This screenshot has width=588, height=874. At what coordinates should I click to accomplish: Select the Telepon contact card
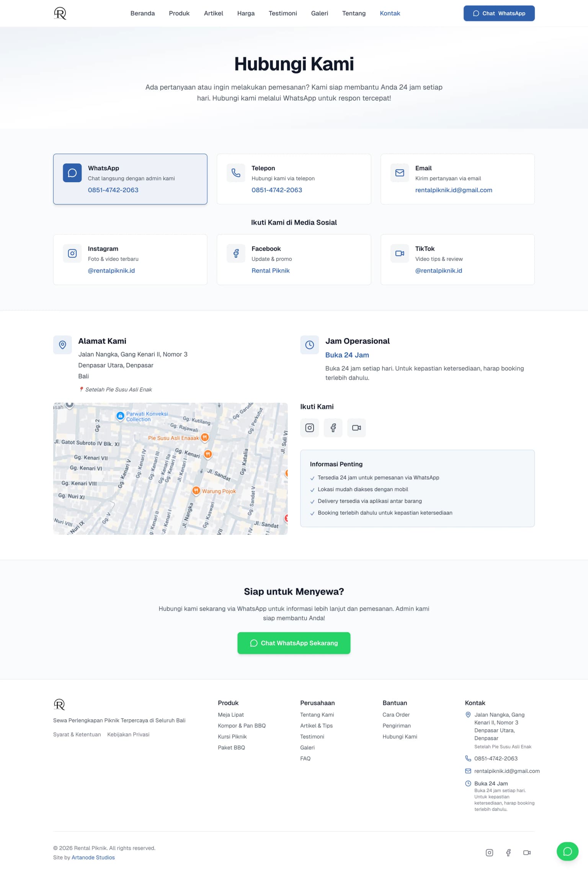(294, 179)
